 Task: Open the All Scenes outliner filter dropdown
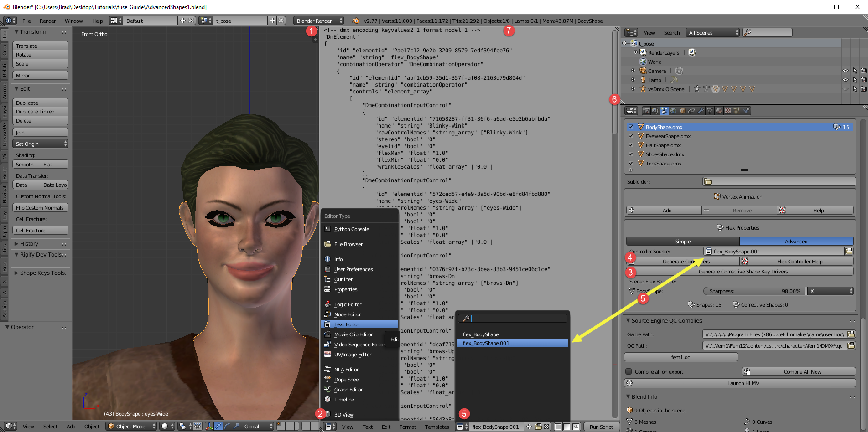(712, 33)
